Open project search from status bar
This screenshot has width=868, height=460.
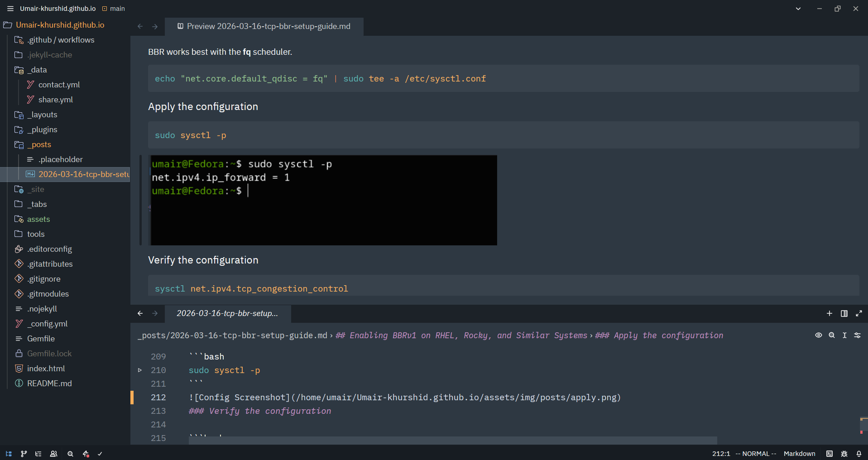(x=70, y=454)
